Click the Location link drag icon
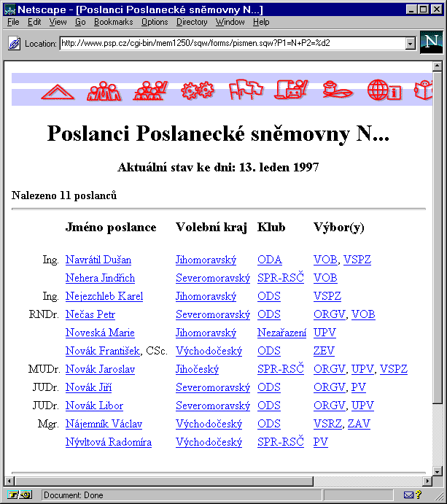 14,43
